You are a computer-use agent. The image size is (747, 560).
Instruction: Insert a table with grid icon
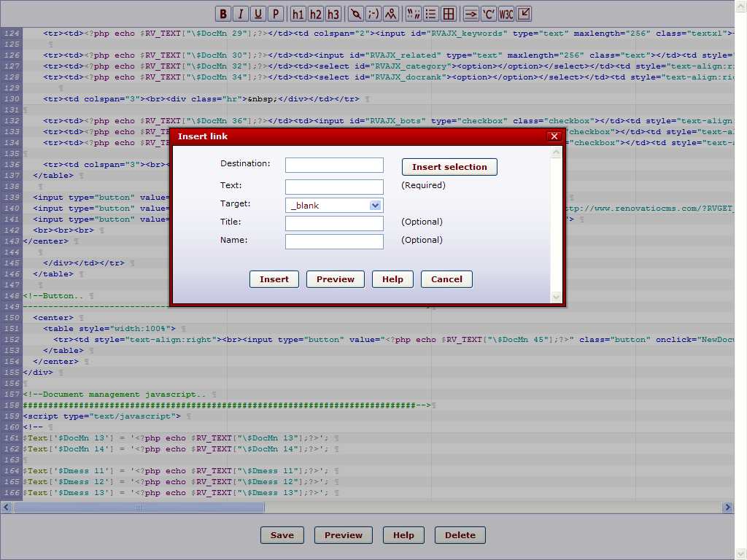tap(449, 14)
